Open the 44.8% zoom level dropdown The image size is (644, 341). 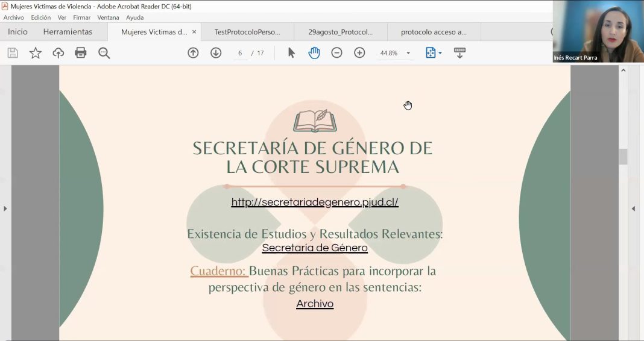click(395, 53)
